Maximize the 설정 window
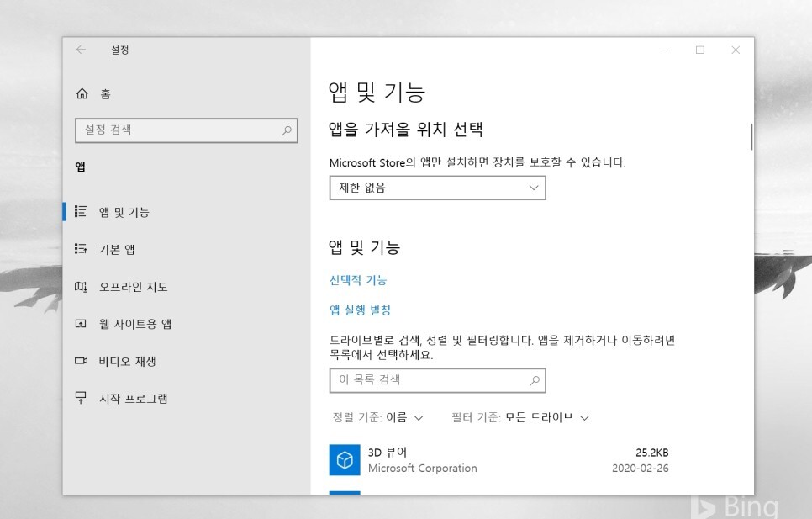Image resolution: width=812 pixels, height=519 pixels. (700, 50)
